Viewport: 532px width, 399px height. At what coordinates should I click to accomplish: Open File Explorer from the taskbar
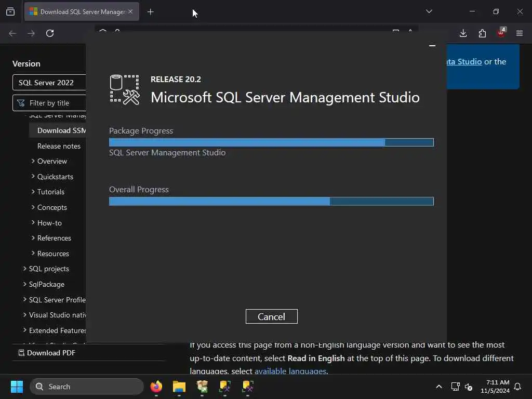(179, 387)
